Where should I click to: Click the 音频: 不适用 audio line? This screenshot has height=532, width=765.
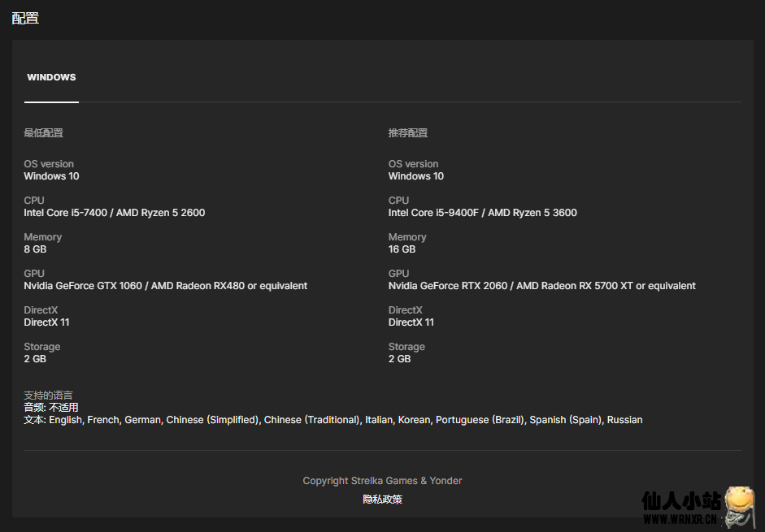51,408
